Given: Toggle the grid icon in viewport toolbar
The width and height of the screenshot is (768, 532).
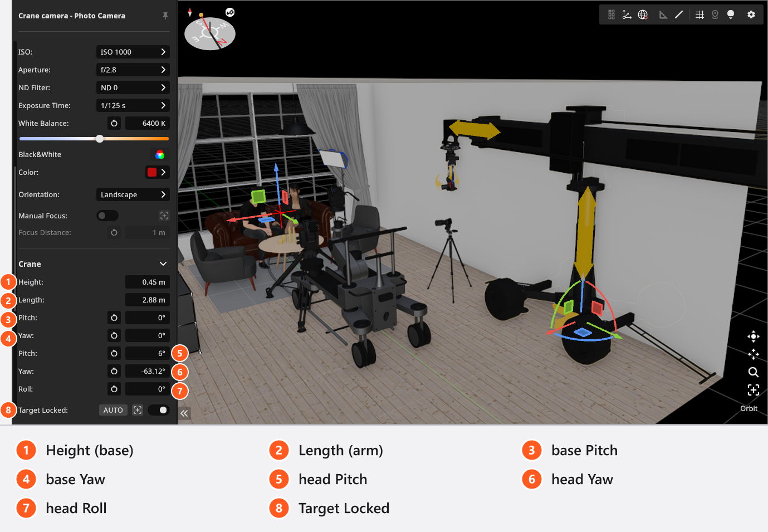Looking at the screenshot, I should 699,14.
